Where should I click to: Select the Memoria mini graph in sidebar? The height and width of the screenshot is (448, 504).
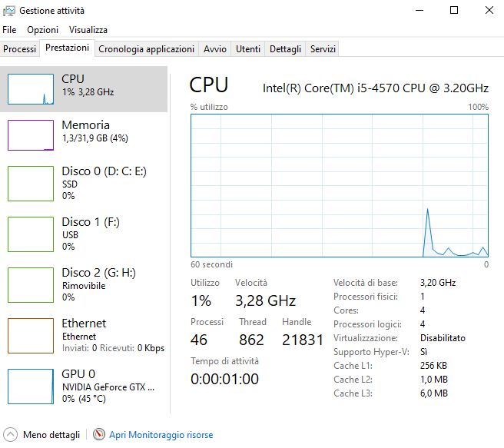tap(31, 135)
